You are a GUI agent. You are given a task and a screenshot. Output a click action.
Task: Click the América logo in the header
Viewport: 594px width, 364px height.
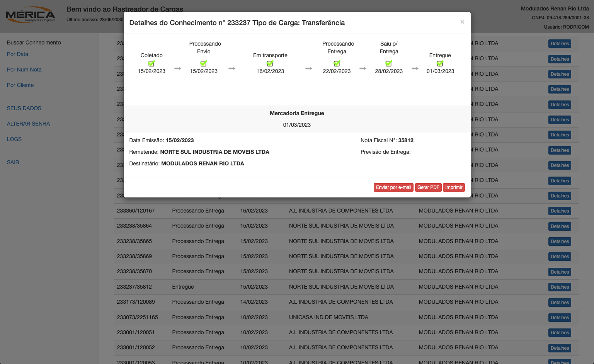31,15
